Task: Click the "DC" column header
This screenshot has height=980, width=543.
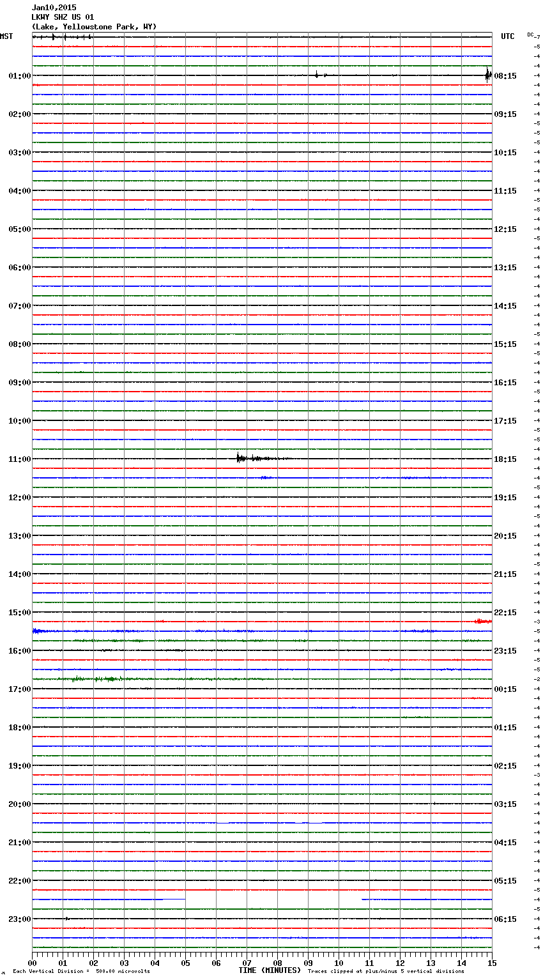Action: [x=530, y=34]
